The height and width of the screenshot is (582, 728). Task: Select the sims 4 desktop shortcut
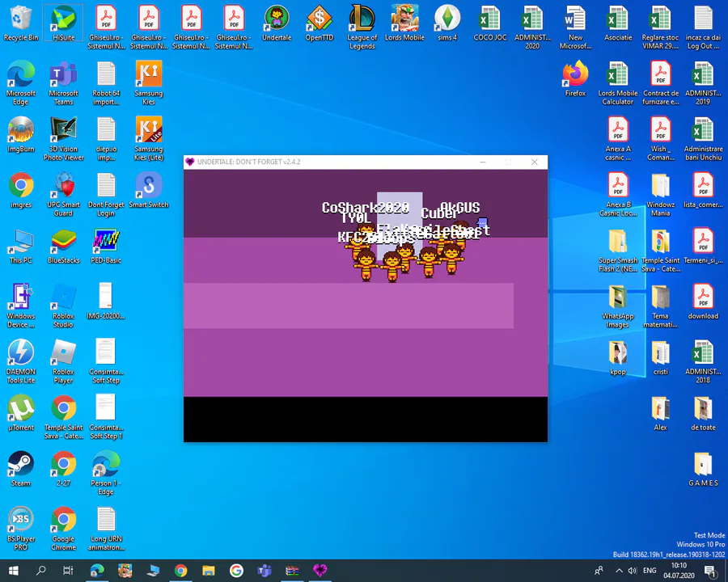447,23
